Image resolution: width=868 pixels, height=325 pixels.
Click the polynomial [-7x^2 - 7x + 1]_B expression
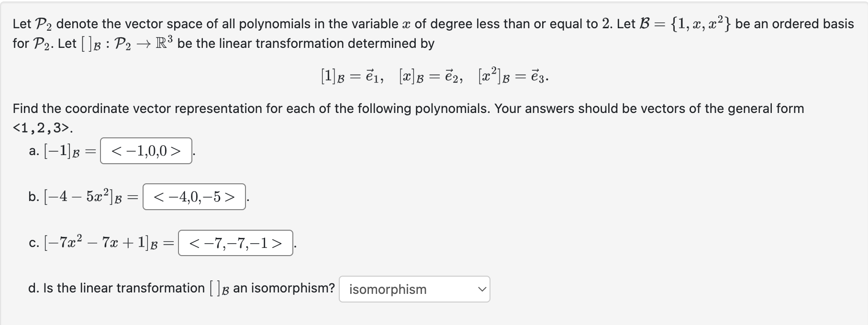[100, 243]
